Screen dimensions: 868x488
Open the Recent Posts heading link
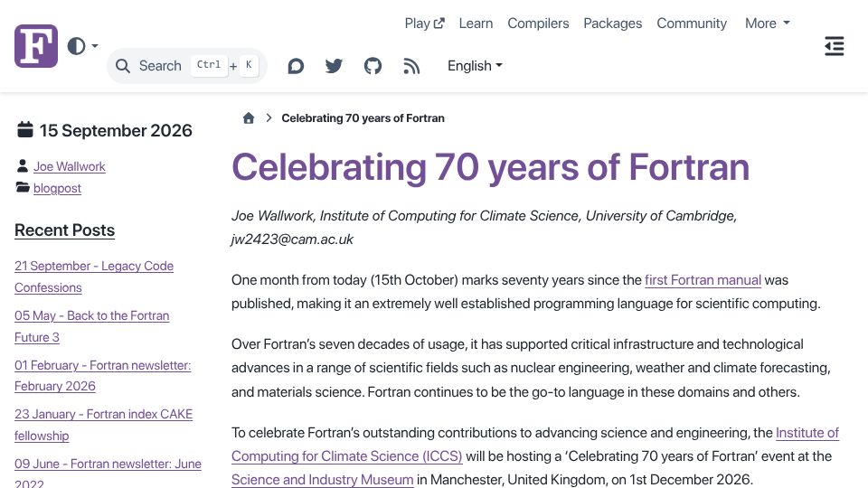click(x=65, y=230)
